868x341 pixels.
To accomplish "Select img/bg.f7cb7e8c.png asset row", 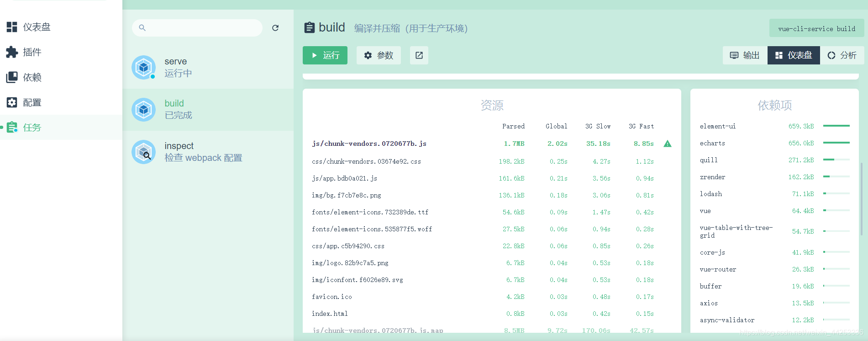I will tap(492, 195).
